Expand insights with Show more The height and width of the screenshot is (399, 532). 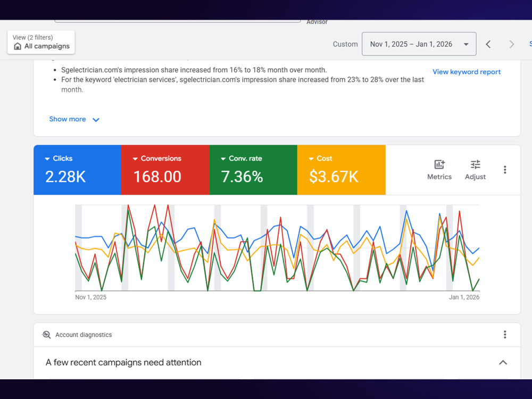coord(74,119)
